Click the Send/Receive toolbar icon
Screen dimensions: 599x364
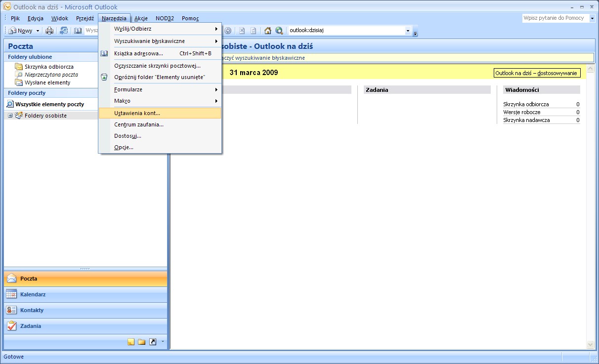point(64,31)
